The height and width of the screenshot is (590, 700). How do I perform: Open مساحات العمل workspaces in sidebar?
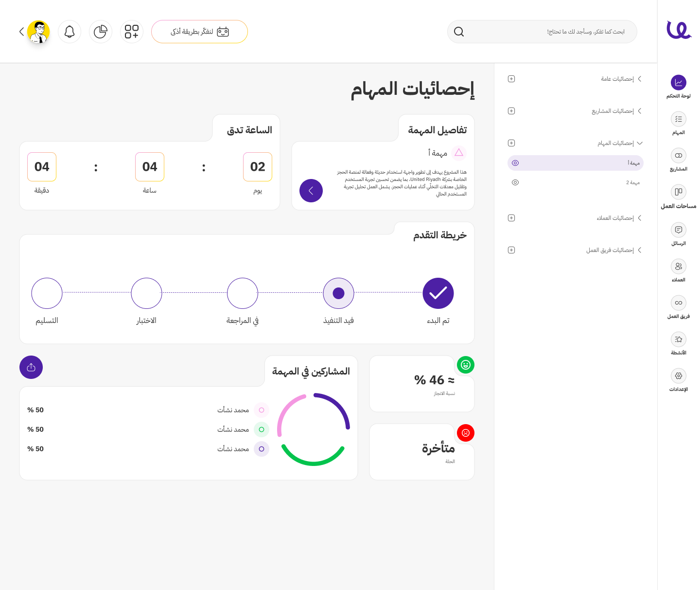(679, 192)
